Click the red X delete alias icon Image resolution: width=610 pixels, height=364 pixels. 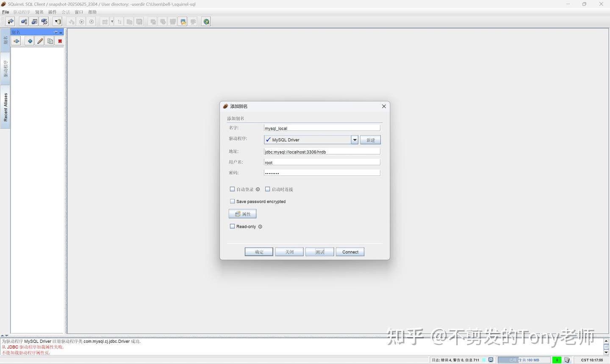[x=60, y=41]
